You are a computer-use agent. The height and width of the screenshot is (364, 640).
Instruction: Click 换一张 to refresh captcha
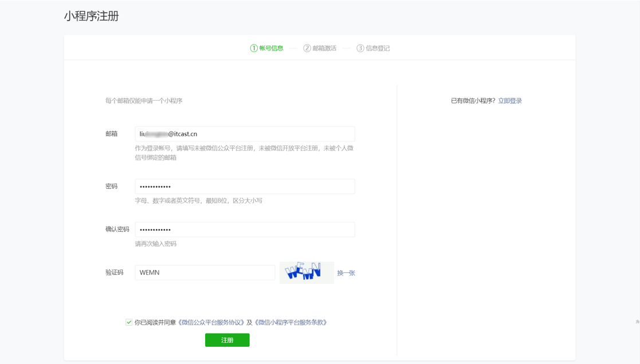[346, 272]
